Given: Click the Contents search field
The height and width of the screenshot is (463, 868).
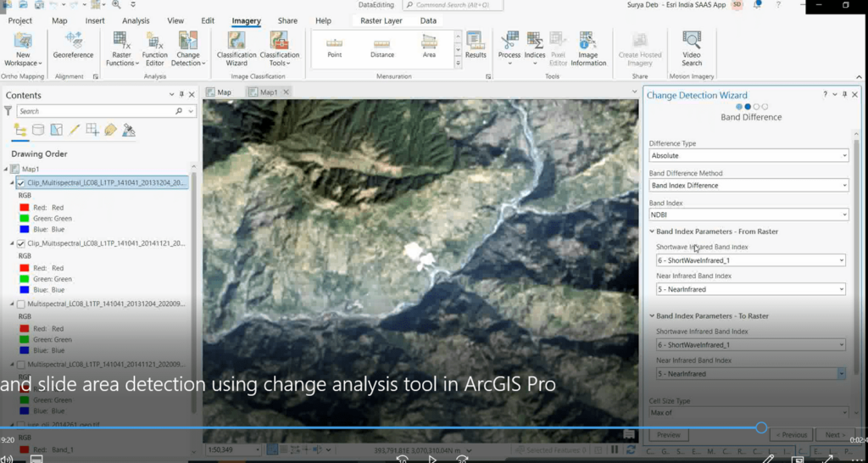Looking at the screenshot, I should point(106,111).
